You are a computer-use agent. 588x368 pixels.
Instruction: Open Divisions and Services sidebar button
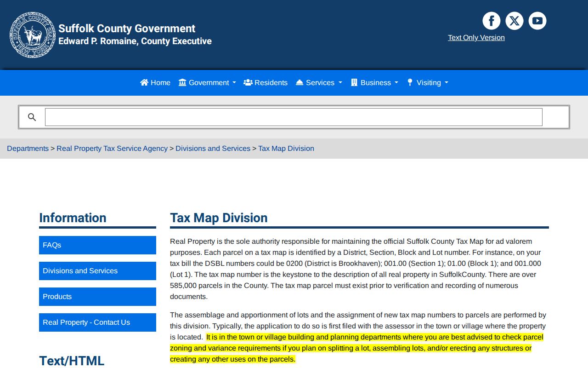[x=97, y=271]
